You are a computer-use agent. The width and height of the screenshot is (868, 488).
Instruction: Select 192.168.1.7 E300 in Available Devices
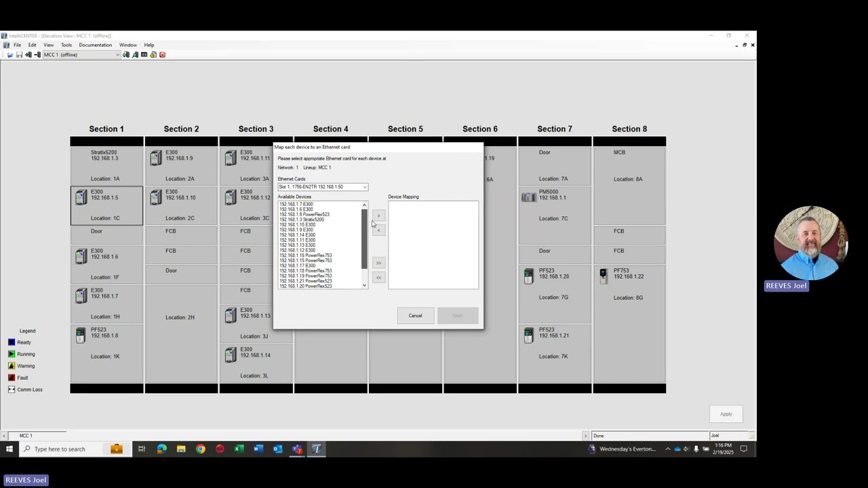[296, 204]
